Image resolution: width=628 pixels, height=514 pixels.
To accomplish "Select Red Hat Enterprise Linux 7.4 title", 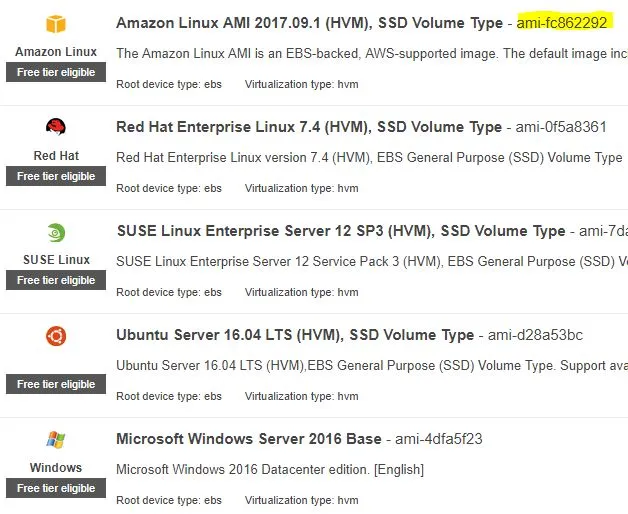I will click(x=309, y=127).
